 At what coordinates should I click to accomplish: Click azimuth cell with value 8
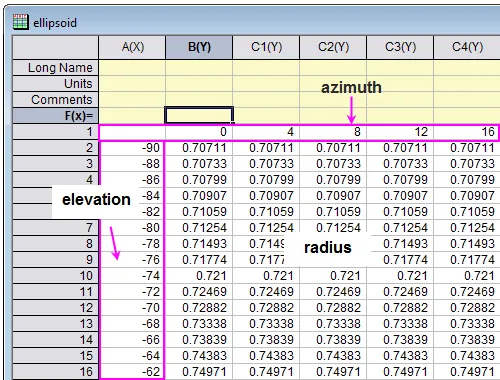tap(333, 132)
